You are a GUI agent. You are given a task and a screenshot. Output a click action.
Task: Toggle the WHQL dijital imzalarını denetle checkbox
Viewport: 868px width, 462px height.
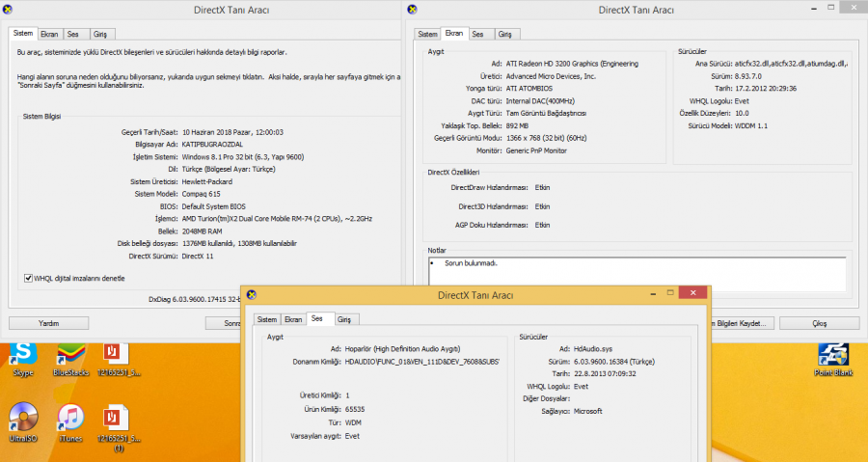pos(26,278)
